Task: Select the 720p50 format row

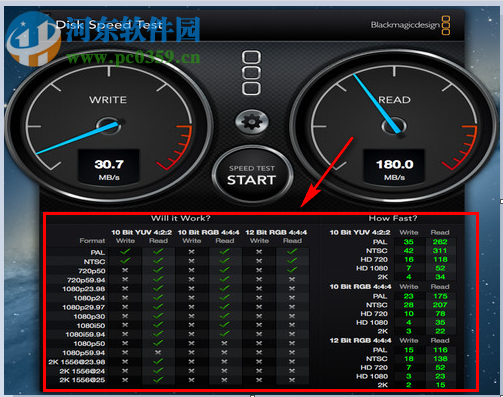Action: pos(177,271)
